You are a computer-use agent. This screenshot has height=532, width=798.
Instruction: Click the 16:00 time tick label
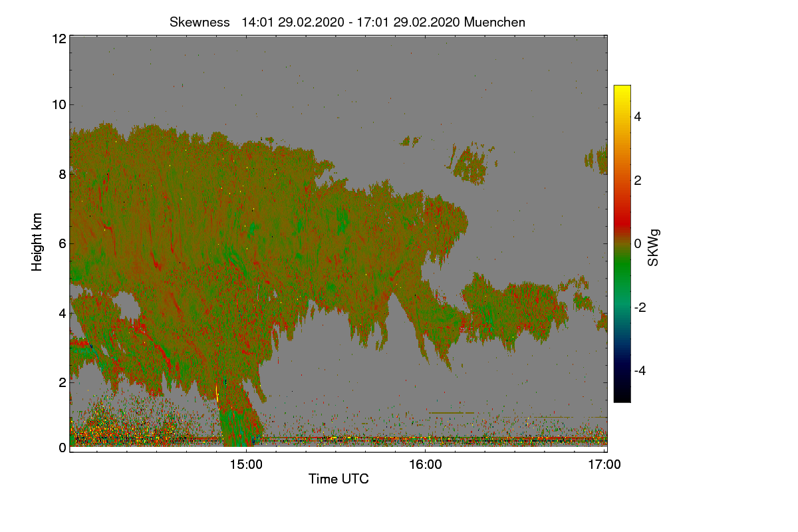click(426, 465)
